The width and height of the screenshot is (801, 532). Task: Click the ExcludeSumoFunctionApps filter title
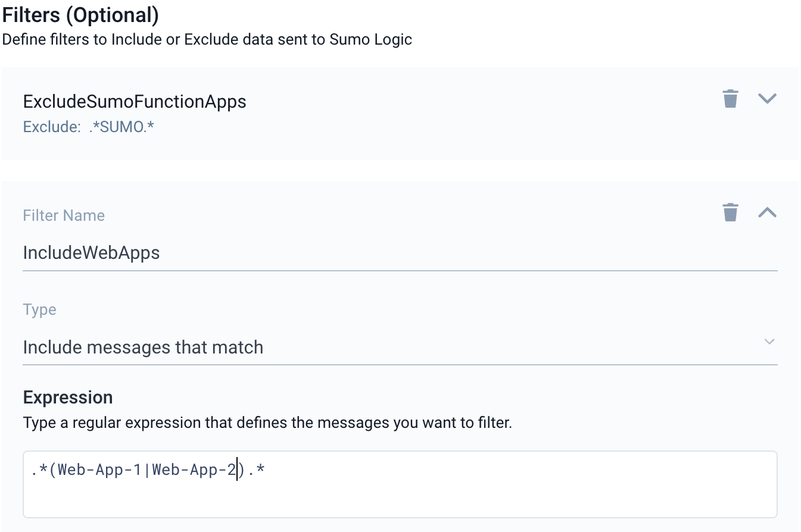click(135, 101)
